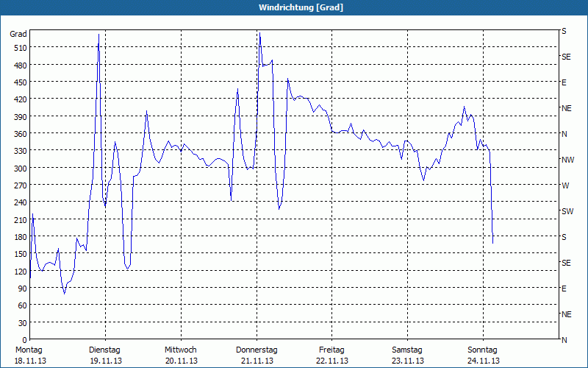The image size is (588, 368).
Task: Click the 'Montag' day label
Action: 29,350
